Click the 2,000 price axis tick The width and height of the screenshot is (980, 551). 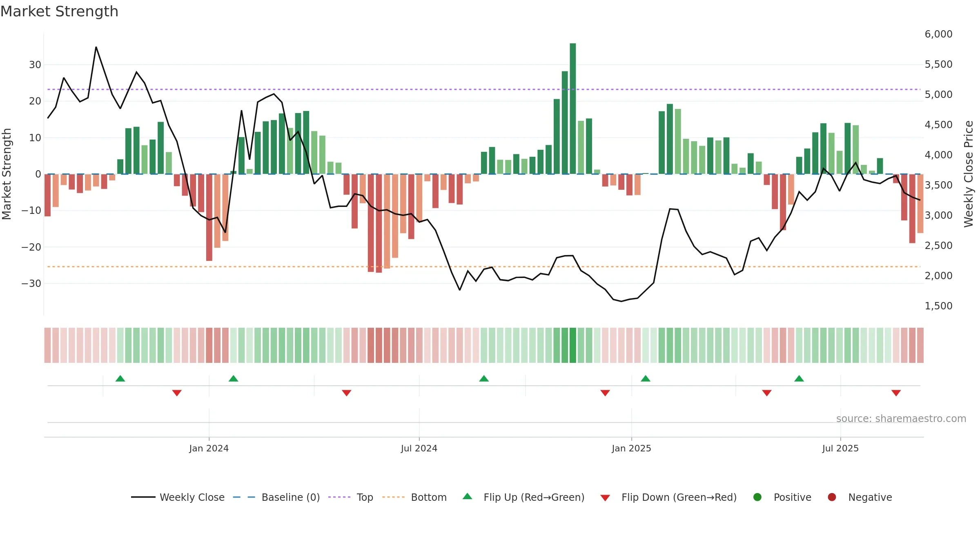[x=938, y=275]
